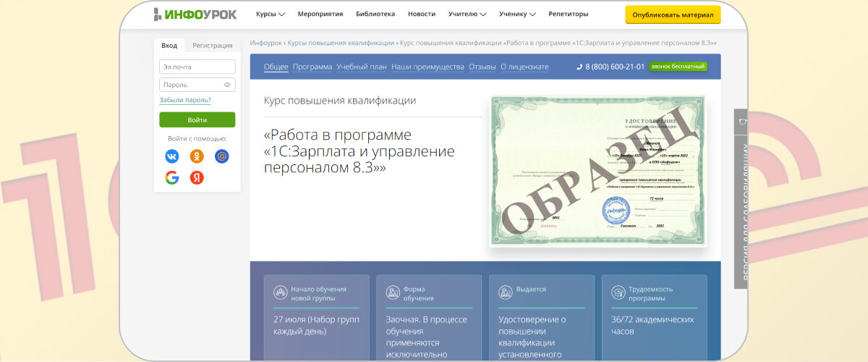Toggle password visibility eye icon

[227, 85]
